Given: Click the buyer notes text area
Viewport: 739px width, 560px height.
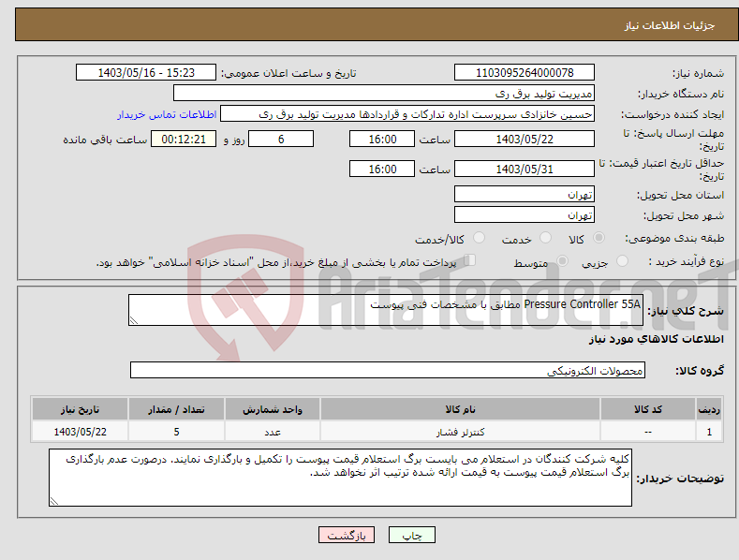Looking at the screenshot, I should click(x=340, y=478).
